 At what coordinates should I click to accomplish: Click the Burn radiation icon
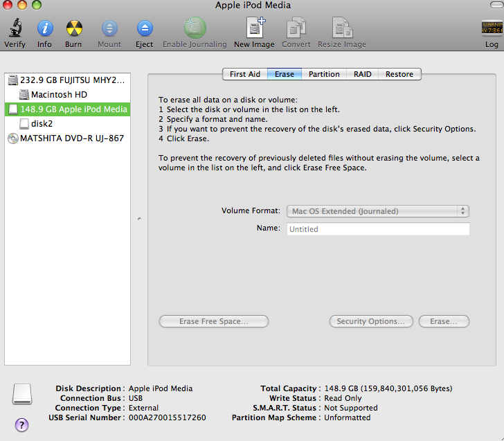tap(74, 28)
